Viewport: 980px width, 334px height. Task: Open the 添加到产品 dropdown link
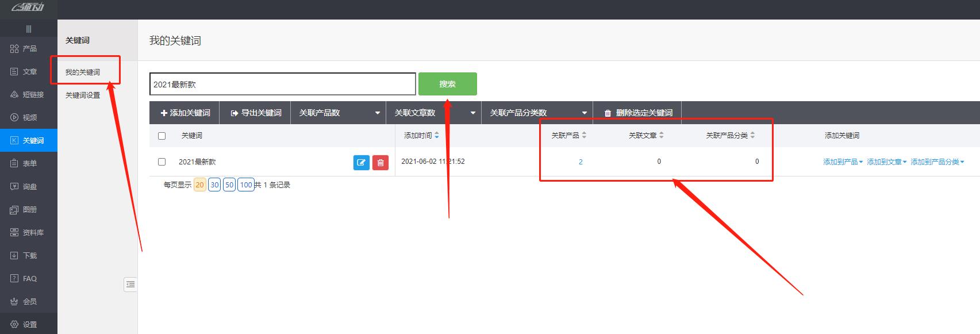(843, 162)
